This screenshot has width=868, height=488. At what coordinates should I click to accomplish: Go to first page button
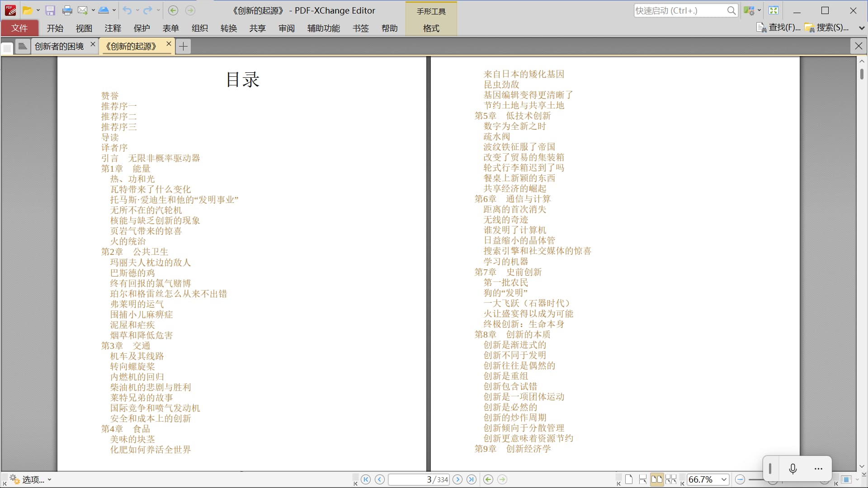pyautogui.click(x=366, y=479)
